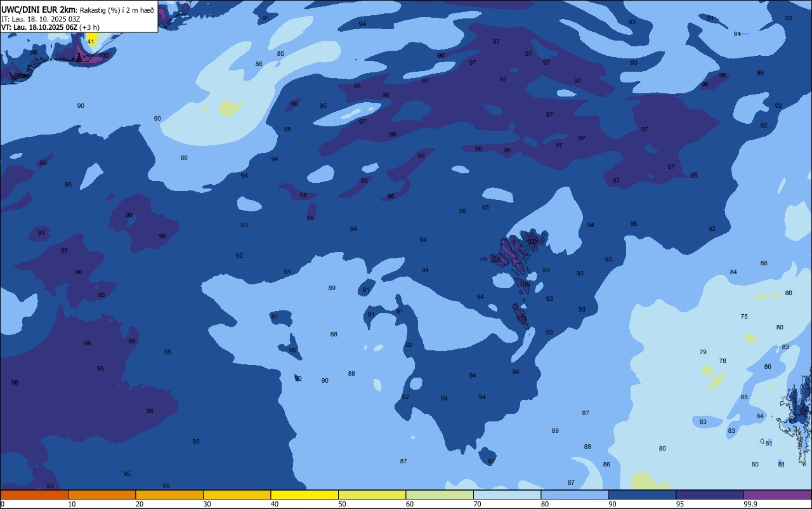The width and height of the screenshot is (812, 509).
Task: Select the 95–99.9 dark indigo legend swatch
Action: tap(710, 494)
